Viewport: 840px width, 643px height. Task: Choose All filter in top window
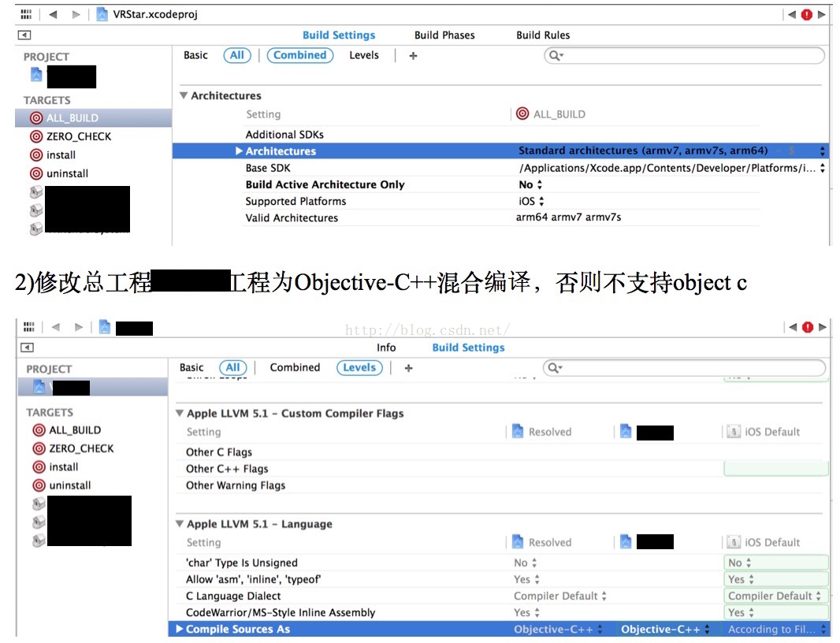pos(237,55)
